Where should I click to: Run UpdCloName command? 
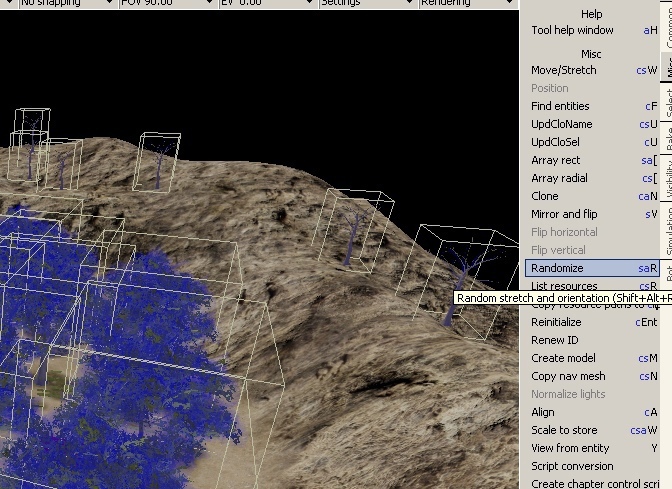(x=593, y=124)
